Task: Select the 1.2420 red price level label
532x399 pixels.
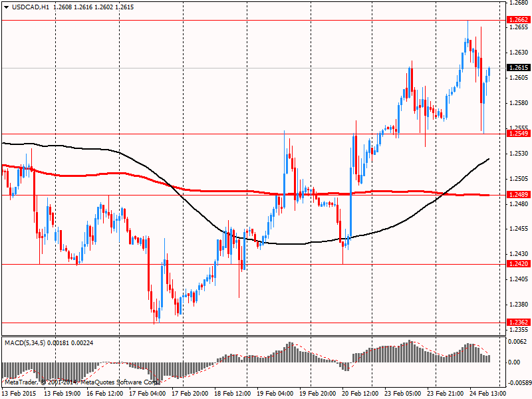Action: coord(518,263)
